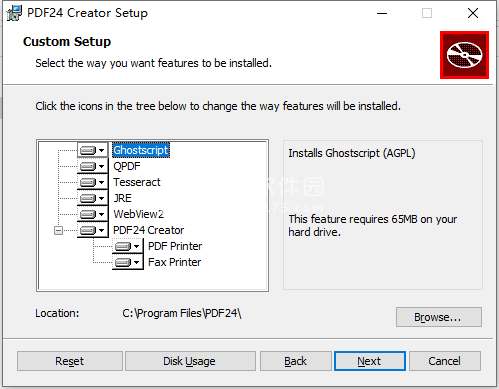The image size is (499, 389).
Task: Open the WebView2 install-state dropdown icon
Action: (x=93, y=214)
